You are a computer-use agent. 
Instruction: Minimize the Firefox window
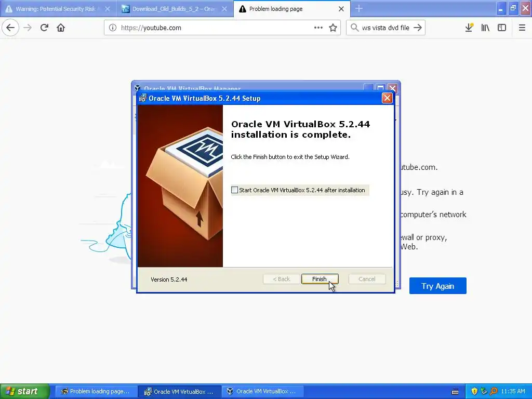[500, 8]
